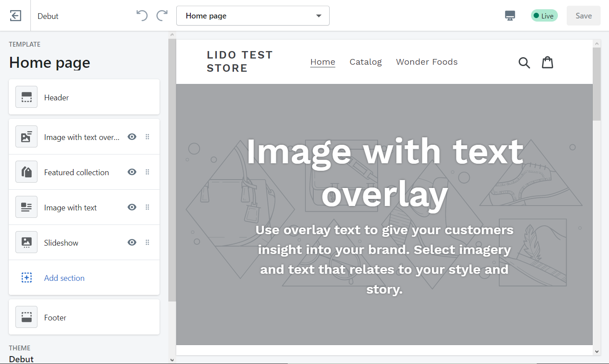Open the Catalog menu item in preview
609x364 pixels.
[x=365, y=62]
